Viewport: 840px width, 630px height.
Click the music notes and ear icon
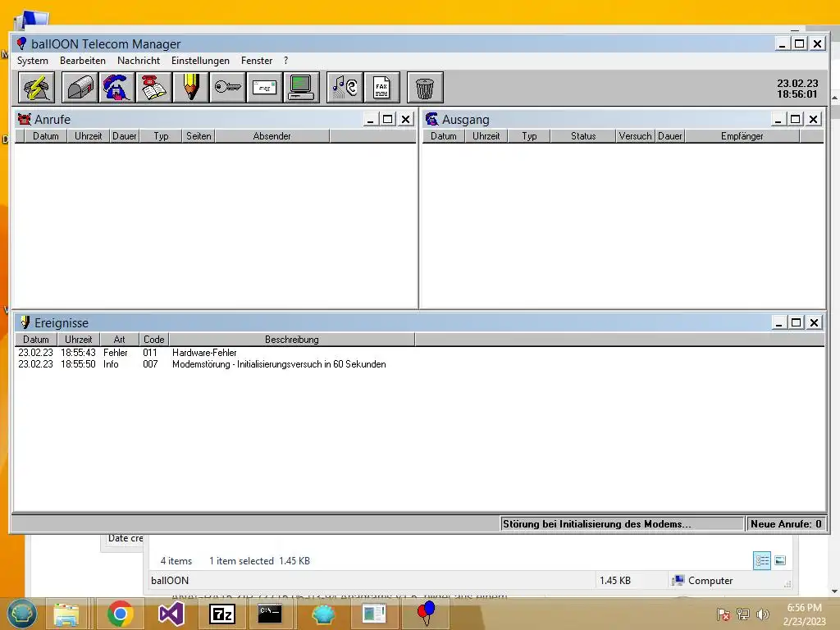click(345, 87)
